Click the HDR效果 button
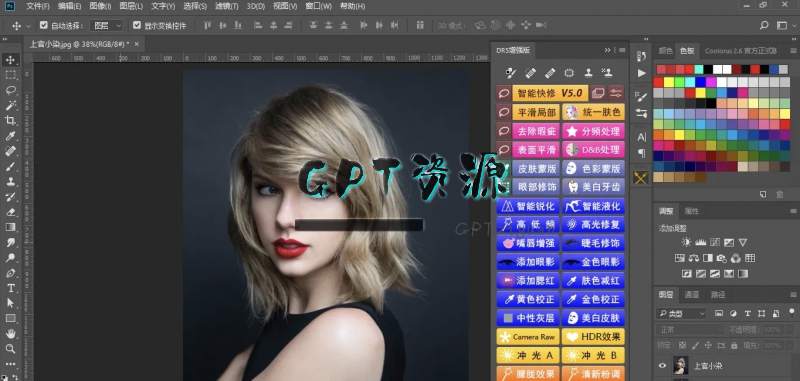This screenshot has width=800, height=381. [x=593, y=337]
